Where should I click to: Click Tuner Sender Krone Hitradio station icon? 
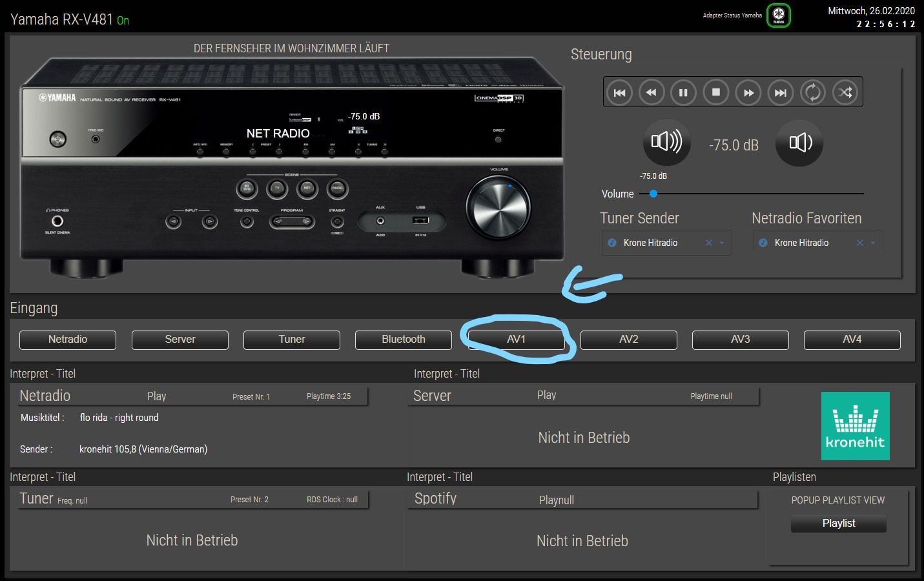tap(612, 243)
